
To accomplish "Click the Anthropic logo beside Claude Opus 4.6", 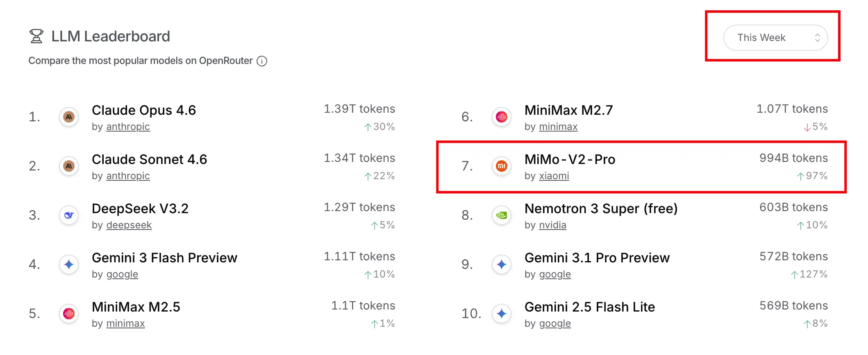I will pos(69,117).
